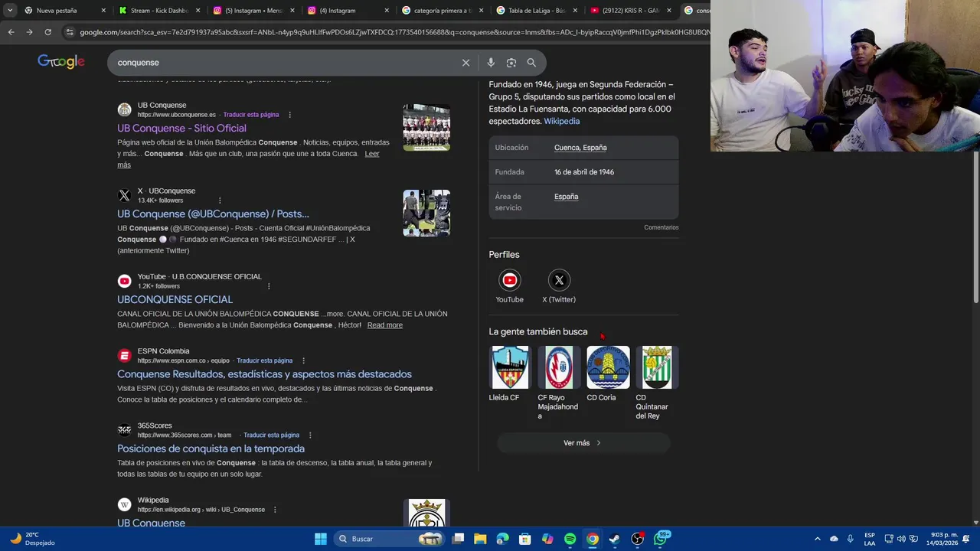Image resolution: width=980 pixels, height=551 pixels.
Task: Open 'UB Conquense (@UBConquense) / Posts' result
Action: pos(213,214)
